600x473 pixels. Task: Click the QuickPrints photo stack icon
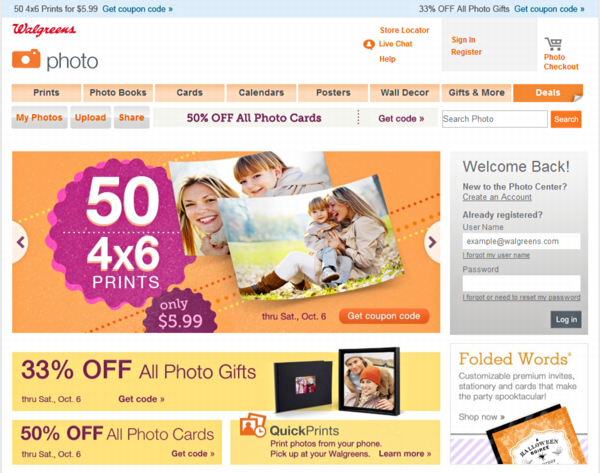click(253, 425)
